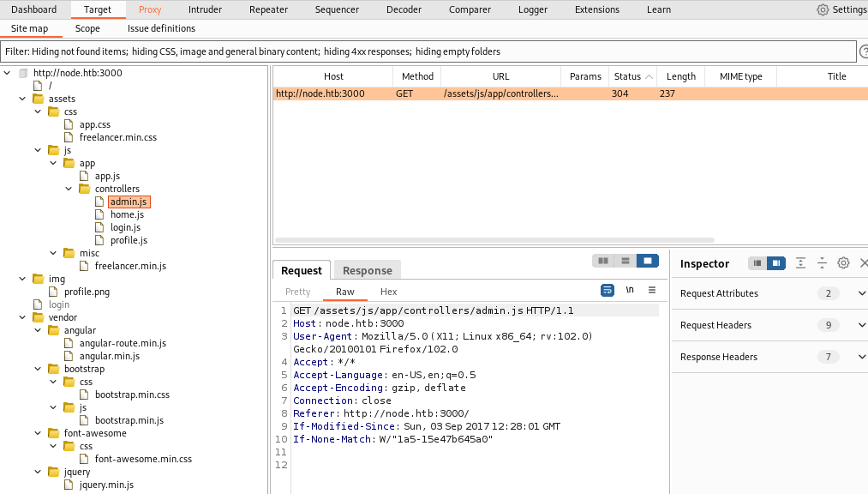
Task: Open the Repeater tab
Action: (x=268, y=9)
